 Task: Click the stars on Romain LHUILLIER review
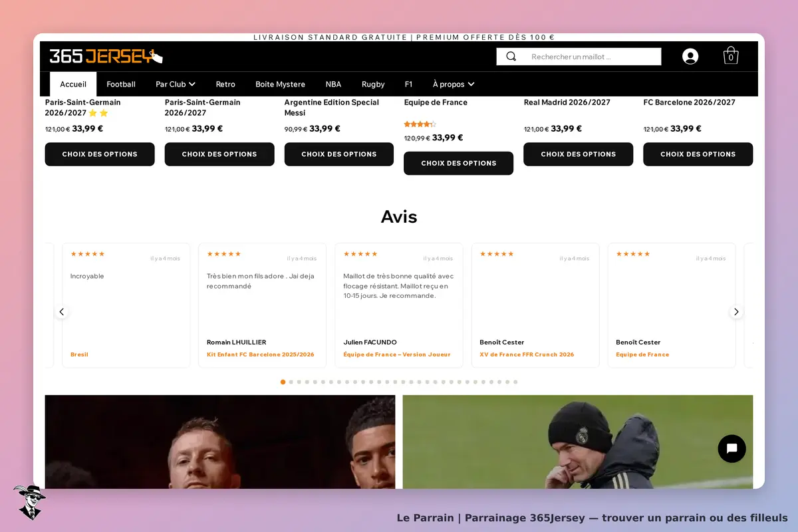click(224, 254)
